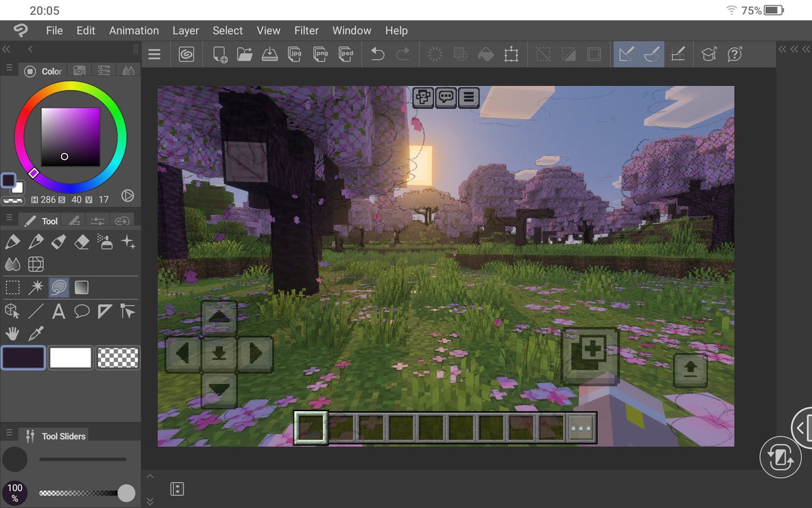Open the Filter menu
Image resolution: width=812 pixels, height=508 pixels.
(x=307, y=30)
